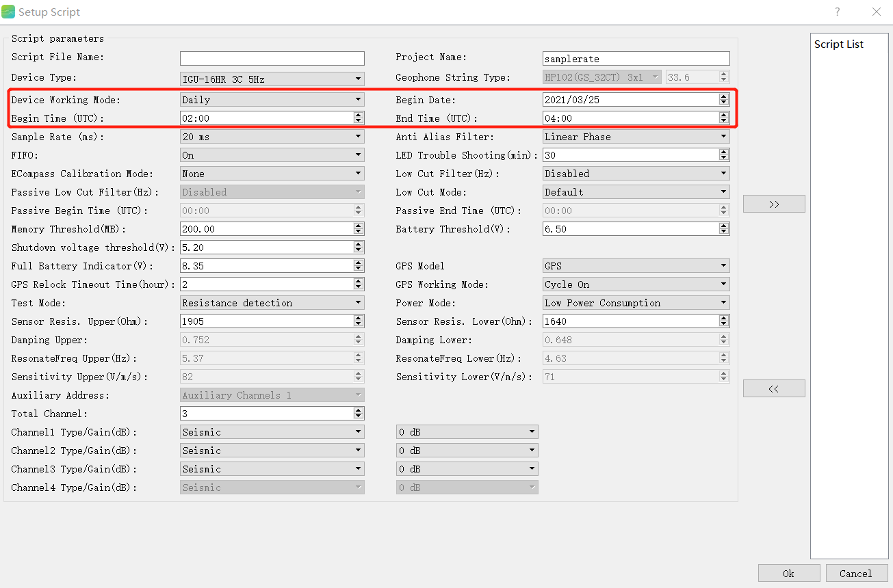Open the Device Type dropdown
This screenshot has width=893, height=588.
tap(272, 79)
